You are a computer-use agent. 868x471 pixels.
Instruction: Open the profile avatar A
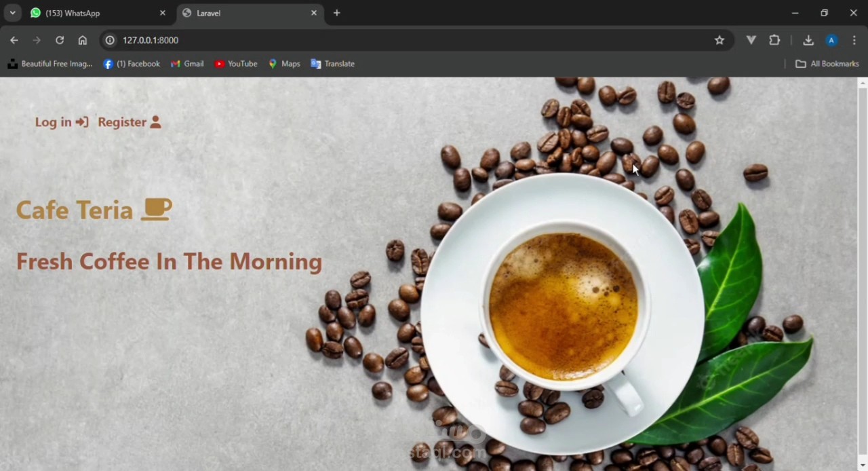point(831,40)
